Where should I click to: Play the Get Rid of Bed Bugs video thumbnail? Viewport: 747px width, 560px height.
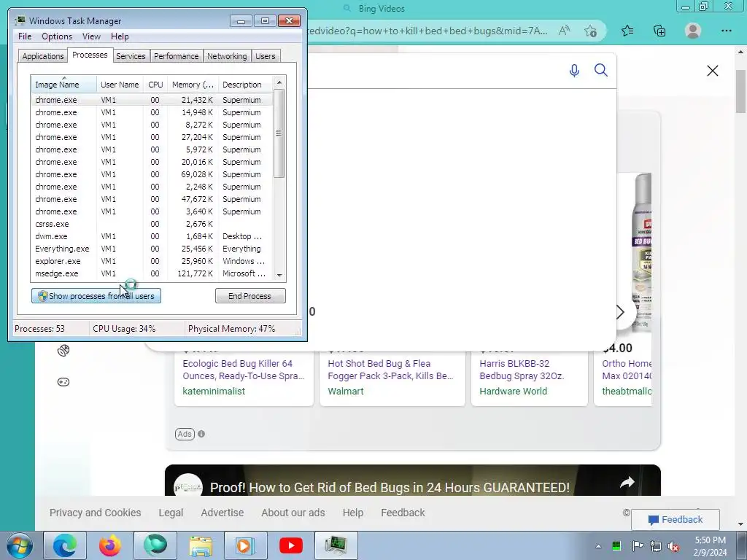pos(413,481)
